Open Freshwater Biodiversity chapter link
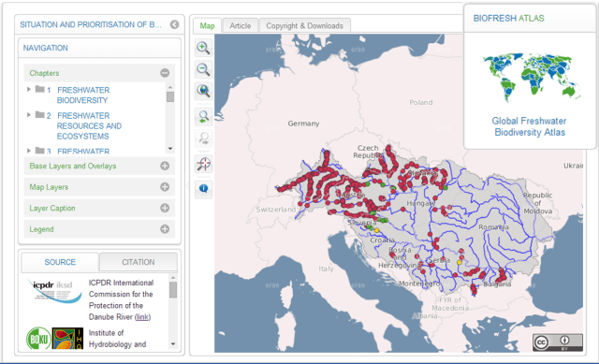Image resolution: width=599 pixels, height=364 pixels. [83, 95]
